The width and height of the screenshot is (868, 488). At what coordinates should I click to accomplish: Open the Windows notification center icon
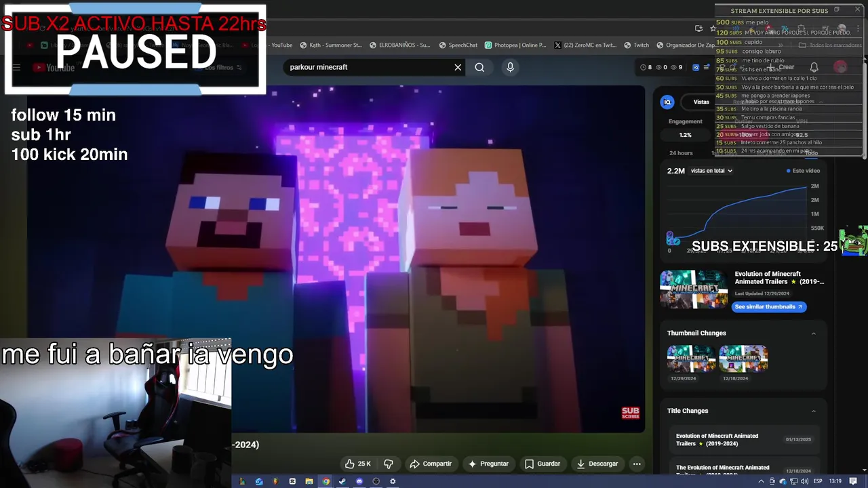[853, 481]
